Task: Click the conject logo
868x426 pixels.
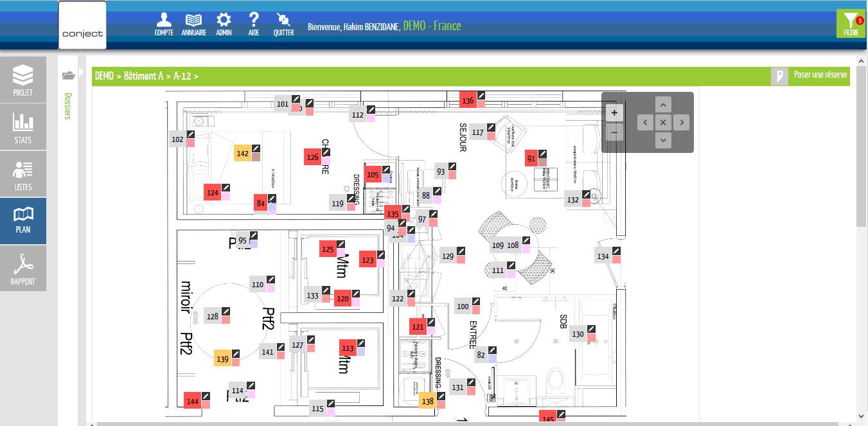Action: (x=82, y=26)
